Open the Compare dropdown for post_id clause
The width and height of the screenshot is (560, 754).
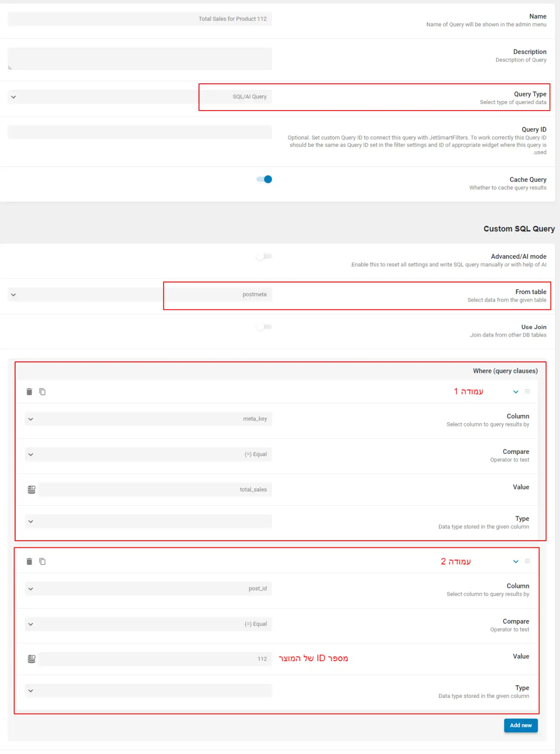(148, 624)
